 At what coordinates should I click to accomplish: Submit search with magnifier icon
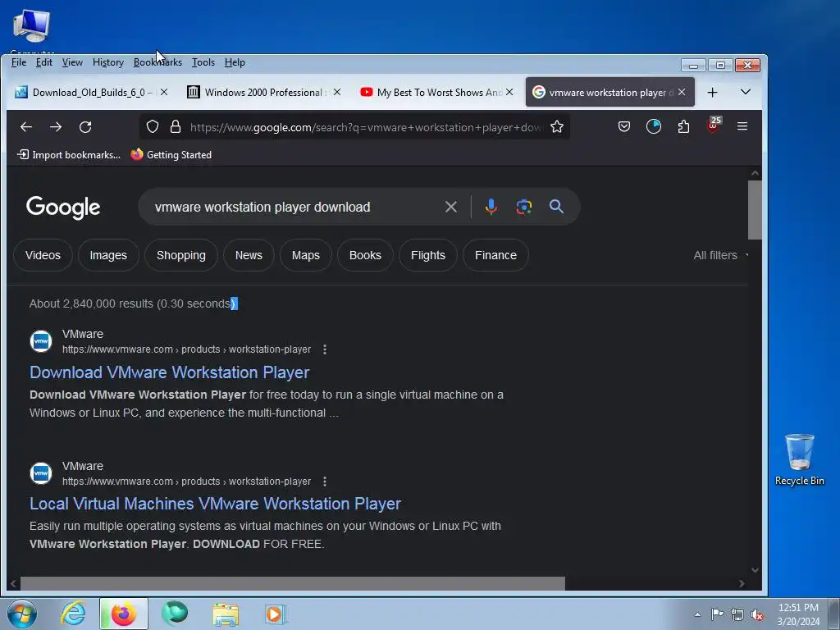point(556,206)
